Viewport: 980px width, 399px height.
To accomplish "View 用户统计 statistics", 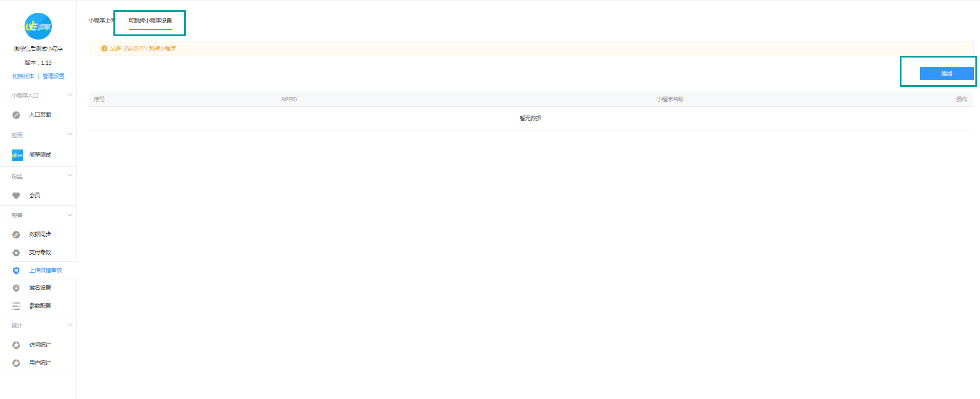I will coord(40,363).
